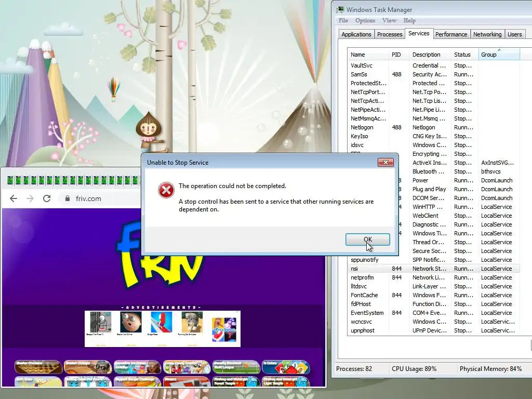Viewport: 532px width, 399px height.
Task: Reload the friv.com page
Action: pos(47,198)
